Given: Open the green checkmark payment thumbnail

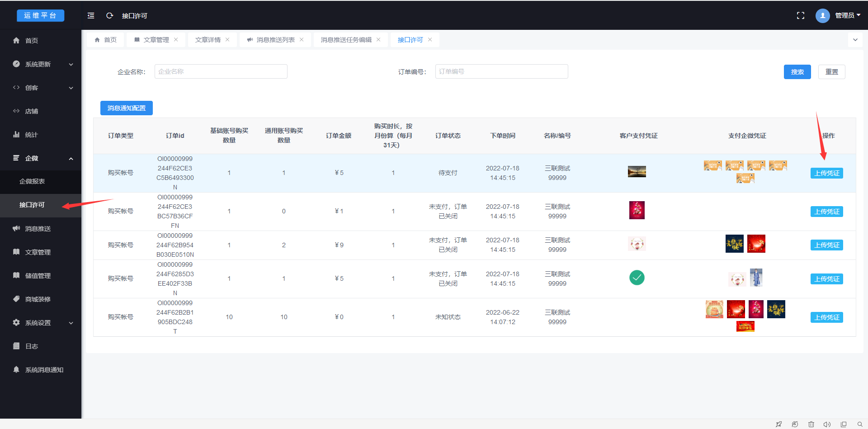Looking at the screenshot, I should 637,278.
